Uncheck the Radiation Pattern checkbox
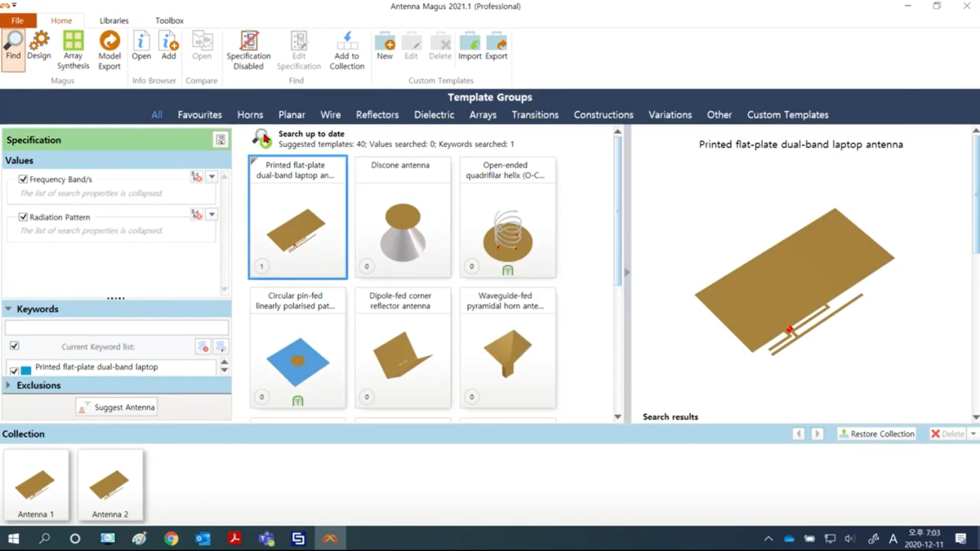Viewport: 980px width, 551px height. [x=23, y=217]
